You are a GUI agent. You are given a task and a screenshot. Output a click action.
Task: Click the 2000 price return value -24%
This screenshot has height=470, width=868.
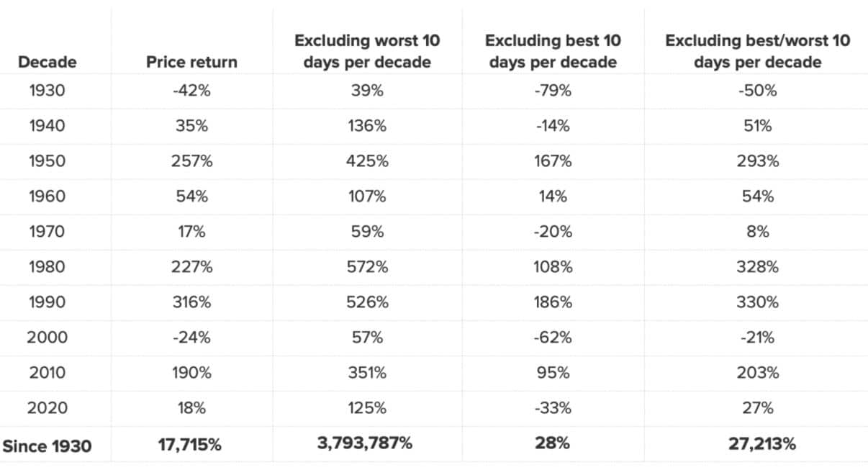coord(190,338)
